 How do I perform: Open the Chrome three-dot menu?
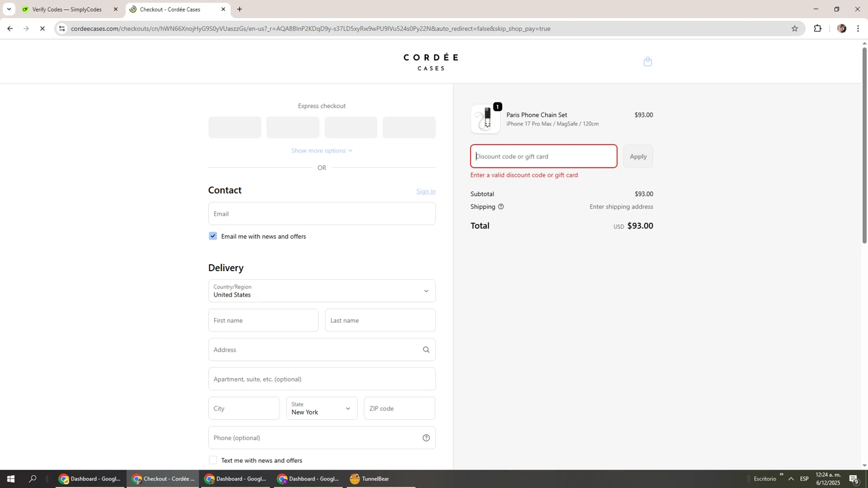[858, 28]
